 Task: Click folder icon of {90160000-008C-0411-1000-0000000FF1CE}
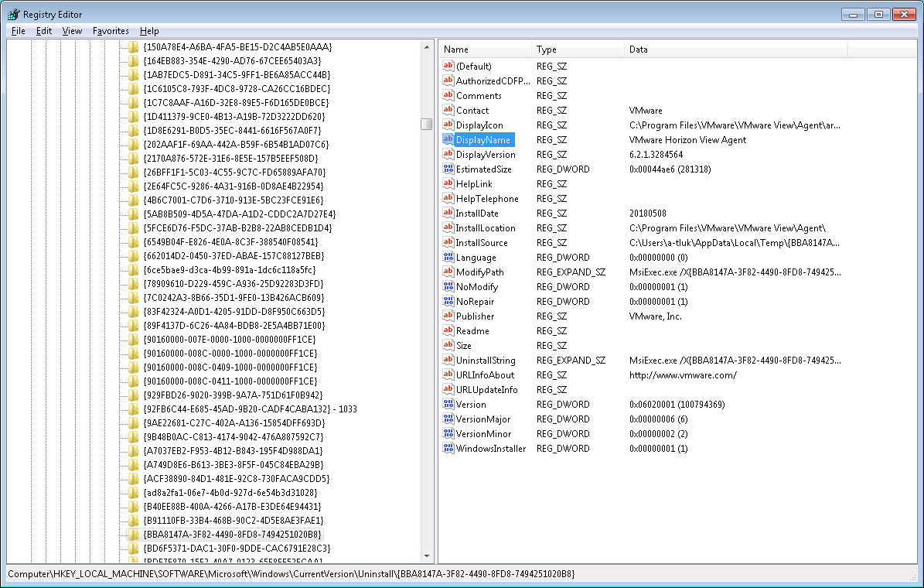[134, 381]
